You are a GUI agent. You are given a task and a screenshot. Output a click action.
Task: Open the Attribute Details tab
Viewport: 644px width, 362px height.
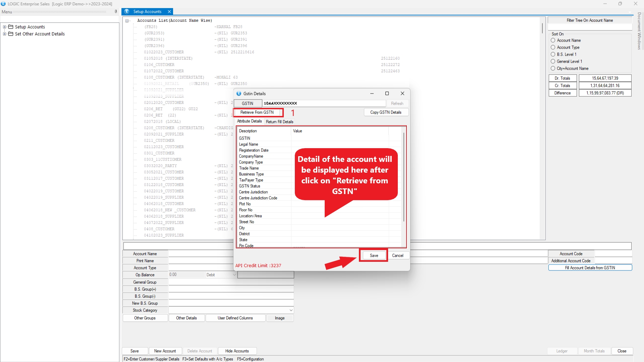click(x=249, y=121)
